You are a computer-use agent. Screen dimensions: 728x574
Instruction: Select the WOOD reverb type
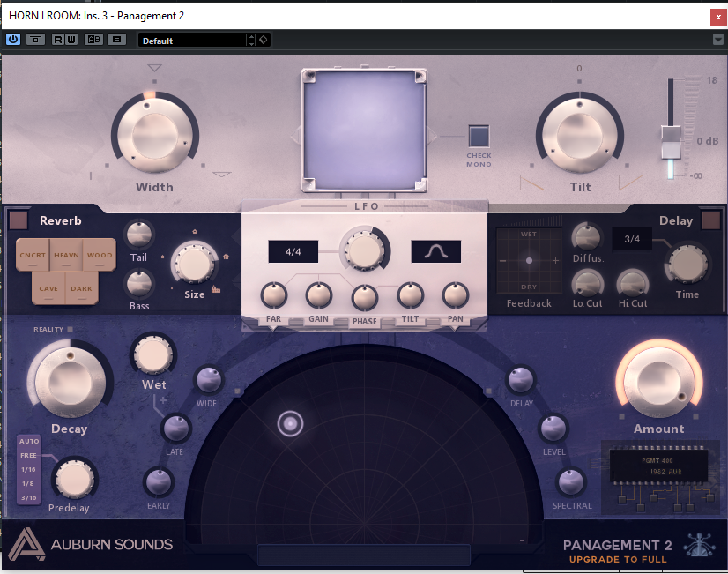pos(100,255)
